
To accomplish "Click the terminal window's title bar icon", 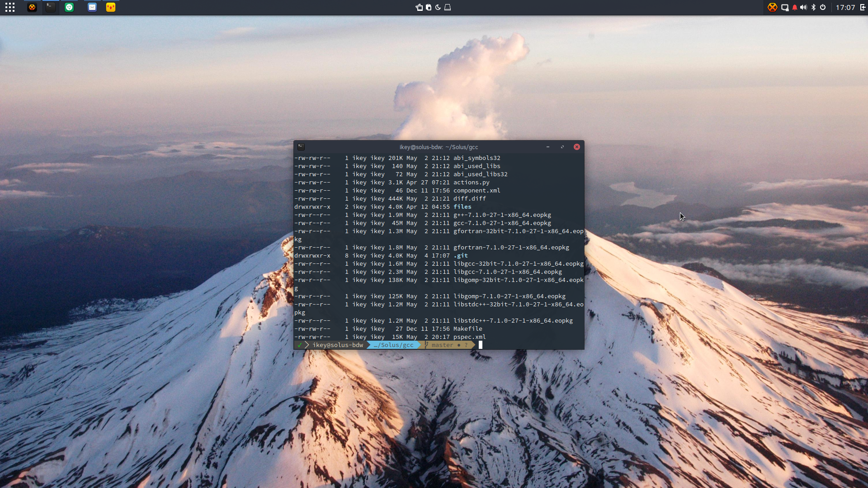I will pos(301,147).
